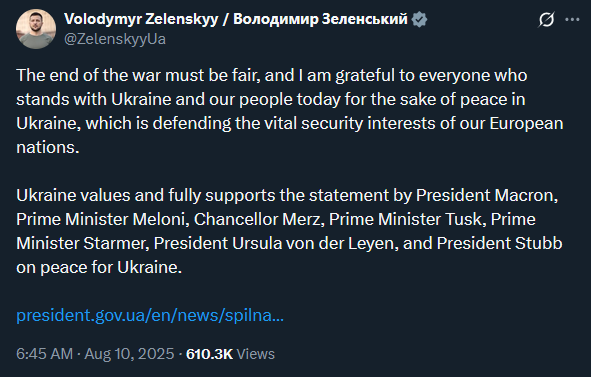Screen dimensions: 591x377
Task: Open the Volodymyr Zelenskyy display name
Action: click(x=141, y=19)
